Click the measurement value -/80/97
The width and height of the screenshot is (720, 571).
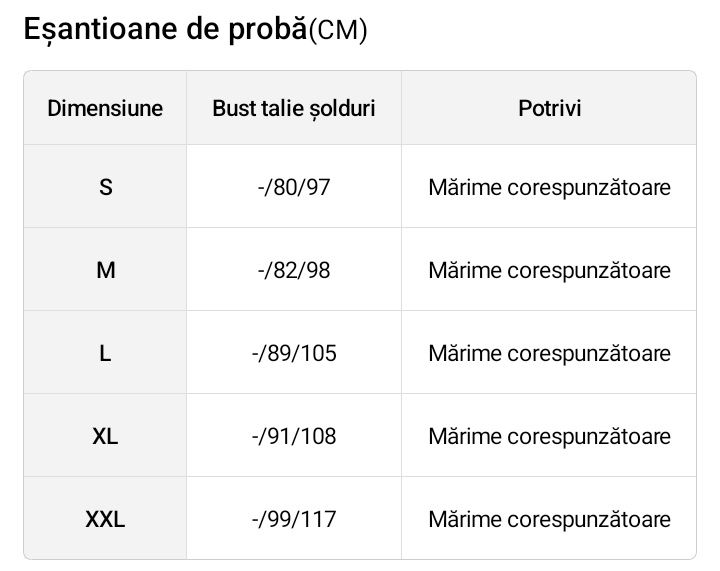click(x=294, y=187)
